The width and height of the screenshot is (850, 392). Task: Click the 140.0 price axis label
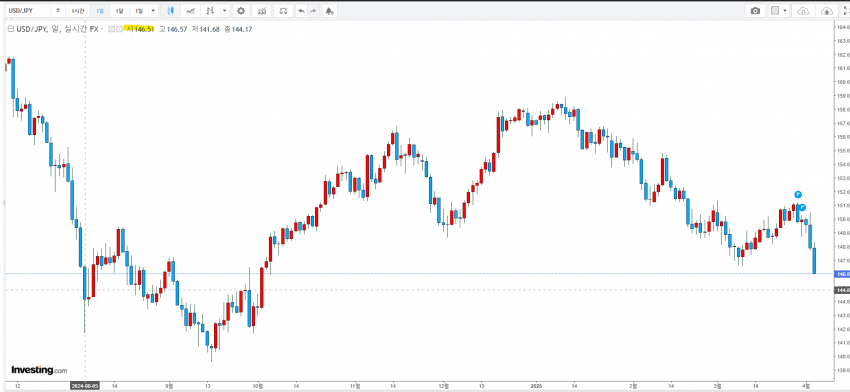843,357
